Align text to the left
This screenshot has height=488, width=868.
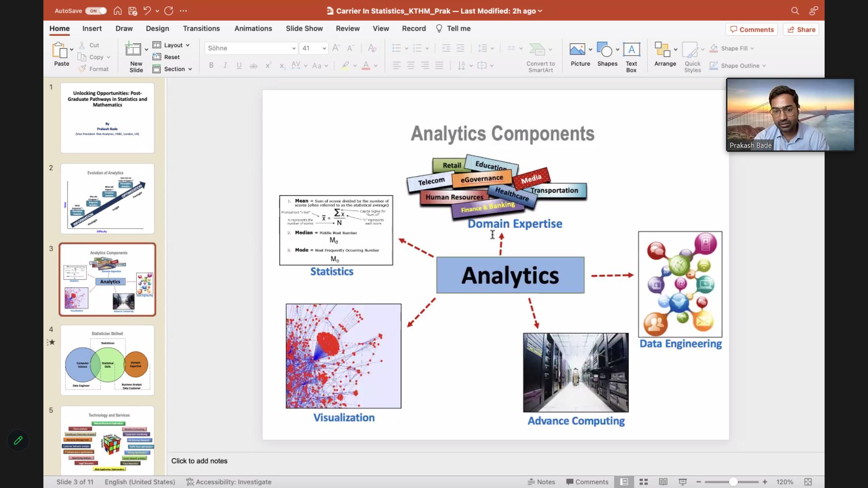pos(396,66)
